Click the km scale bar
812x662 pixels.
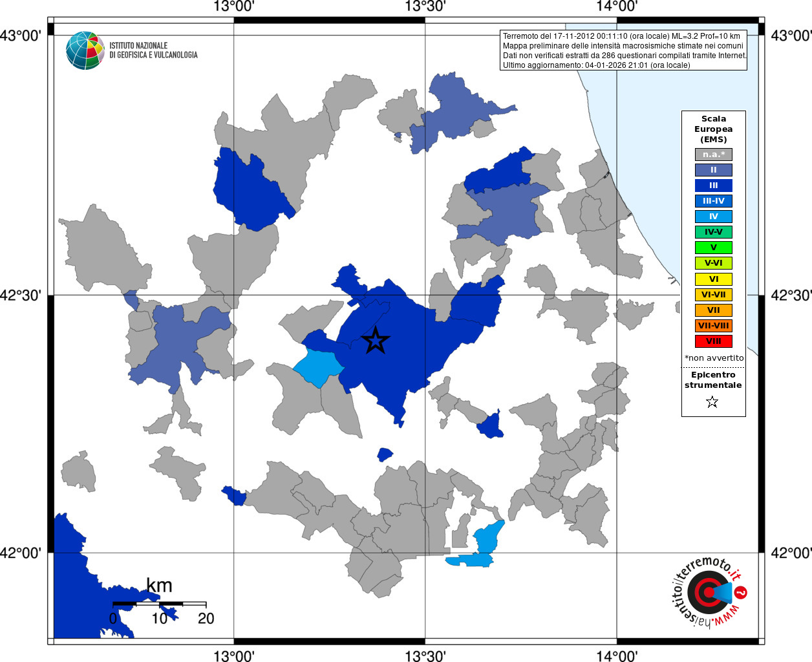click(159, 604)
